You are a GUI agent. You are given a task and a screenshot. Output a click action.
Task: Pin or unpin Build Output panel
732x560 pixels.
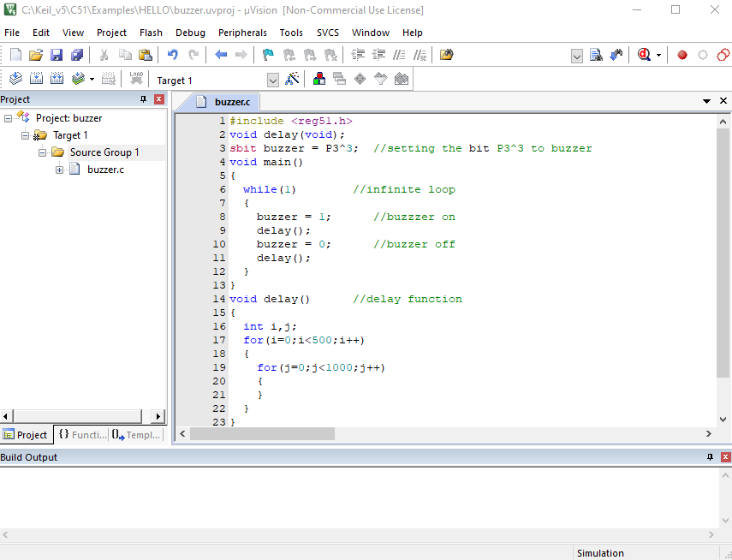710,457
